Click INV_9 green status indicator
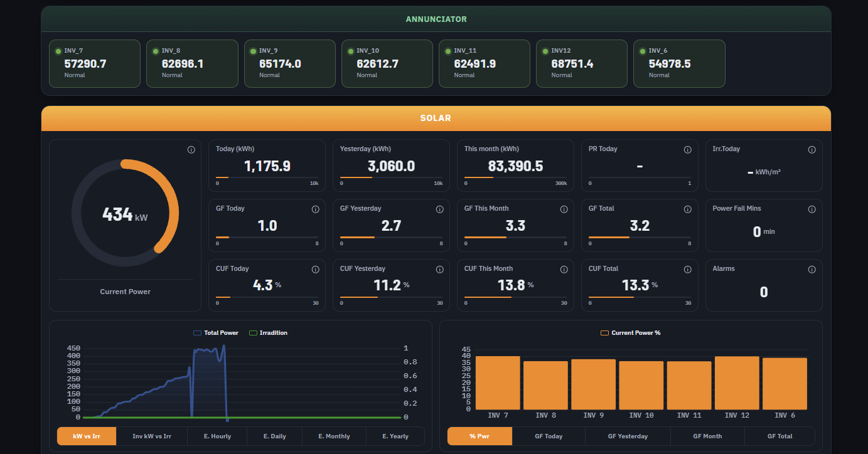 (254, 51)
